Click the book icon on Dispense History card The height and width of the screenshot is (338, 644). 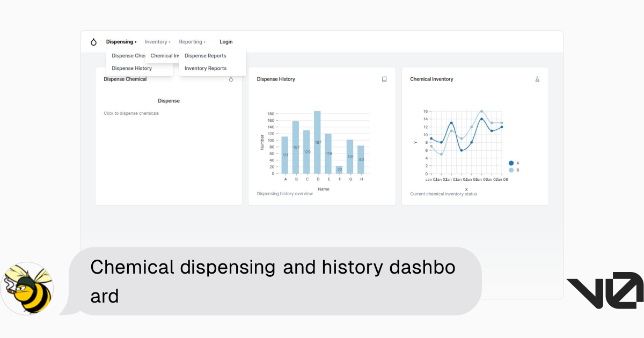coord(384,79)
